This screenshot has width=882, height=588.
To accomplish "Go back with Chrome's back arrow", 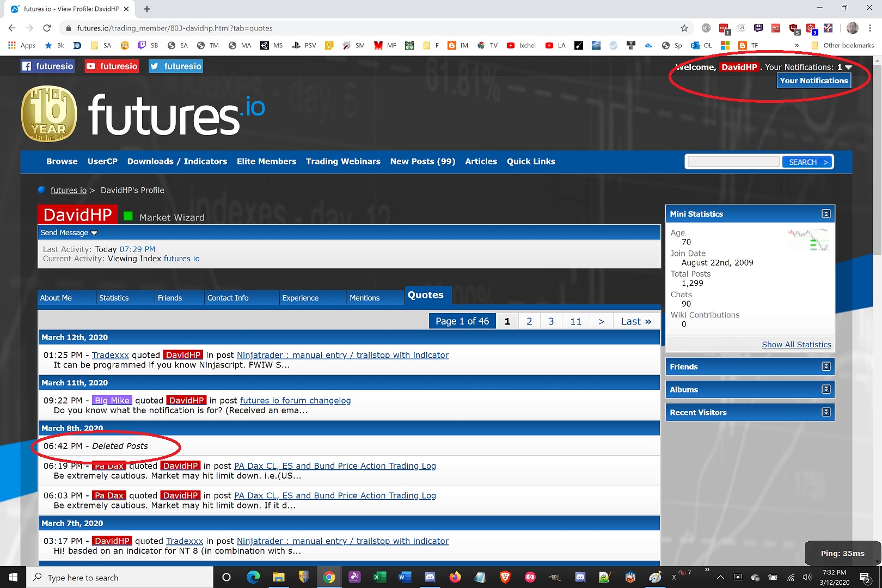I will (x=13, y=28).
